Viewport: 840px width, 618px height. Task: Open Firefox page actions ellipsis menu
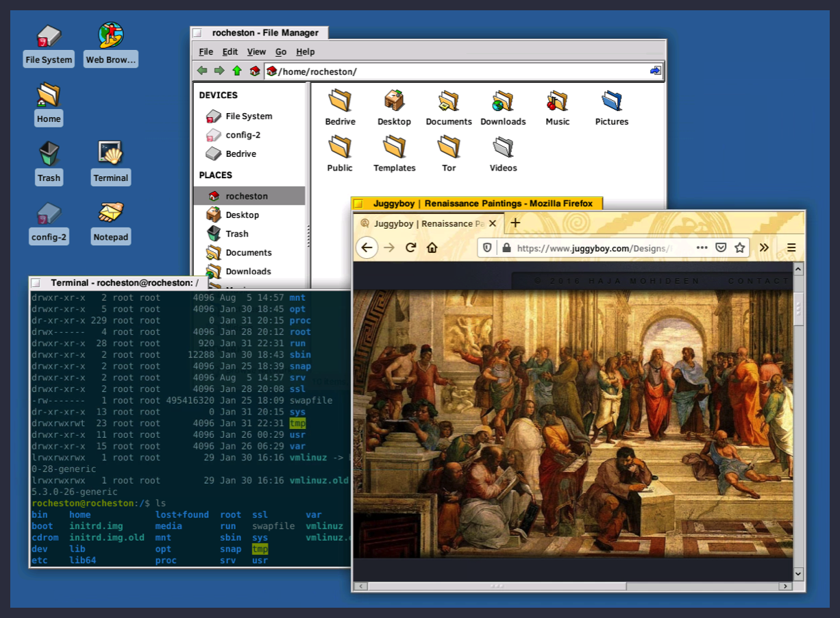tap(702, 247)
